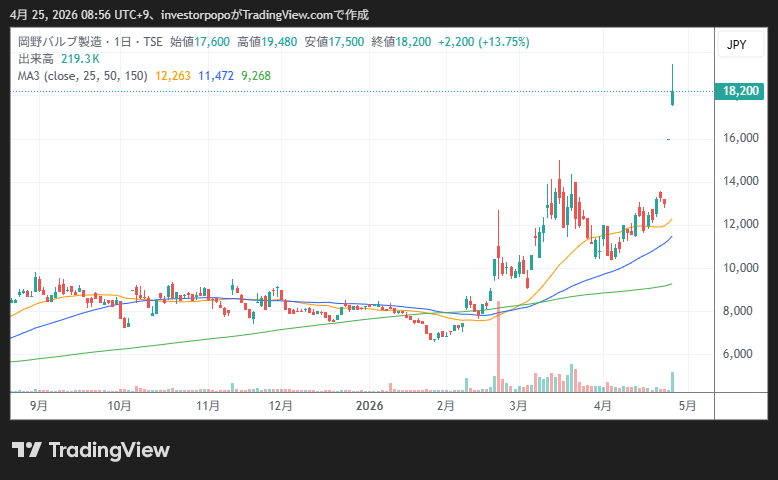Click the 16,000 price scale label

741,138
